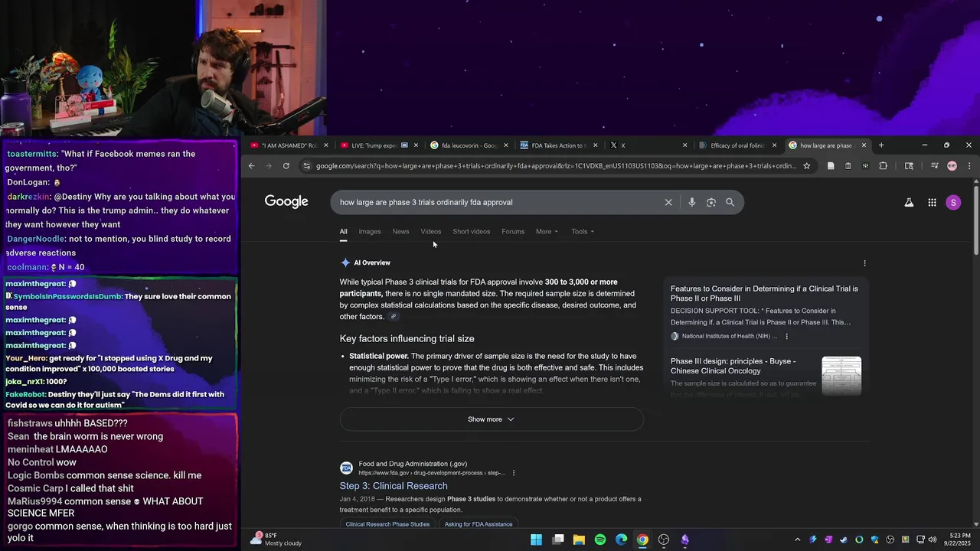Viewport: 980px width, 551px height.
Task: Select the Forums search filter
Action: [x=513, y=232]
